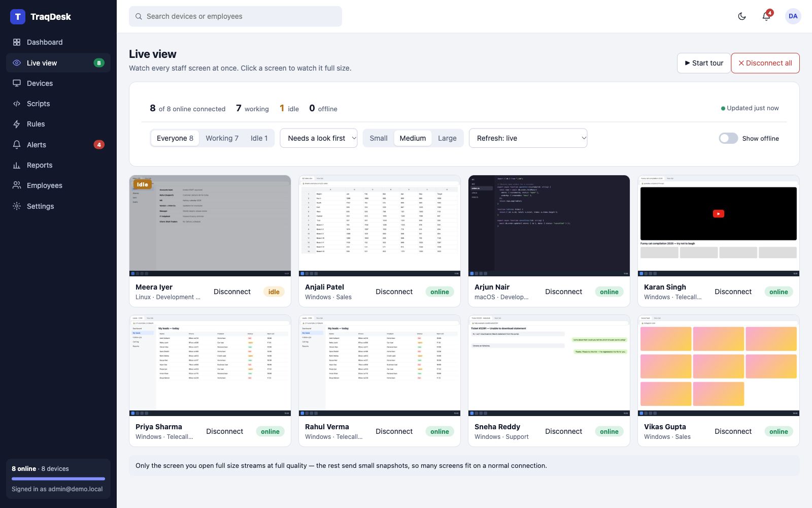Viewport: 812px width, 508px height.
Task: Toggle the Show offline switch
Action: pos(728,138)
